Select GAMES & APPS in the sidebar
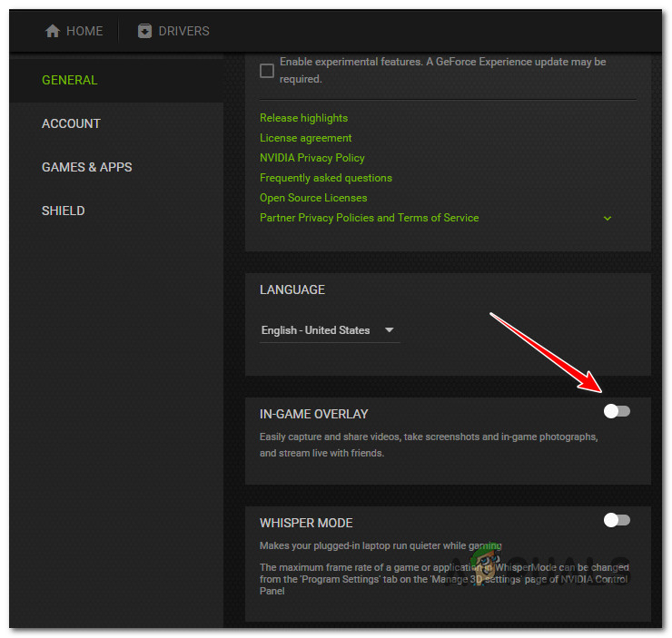This screenshot has height=638, width=672. (87, 167)
